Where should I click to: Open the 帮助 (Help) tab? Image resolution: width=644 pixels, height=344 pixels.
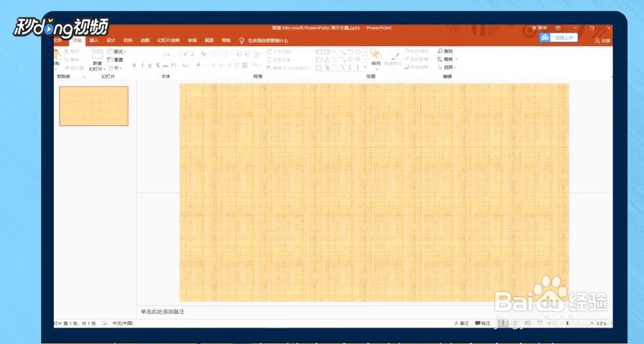(226, 40)
